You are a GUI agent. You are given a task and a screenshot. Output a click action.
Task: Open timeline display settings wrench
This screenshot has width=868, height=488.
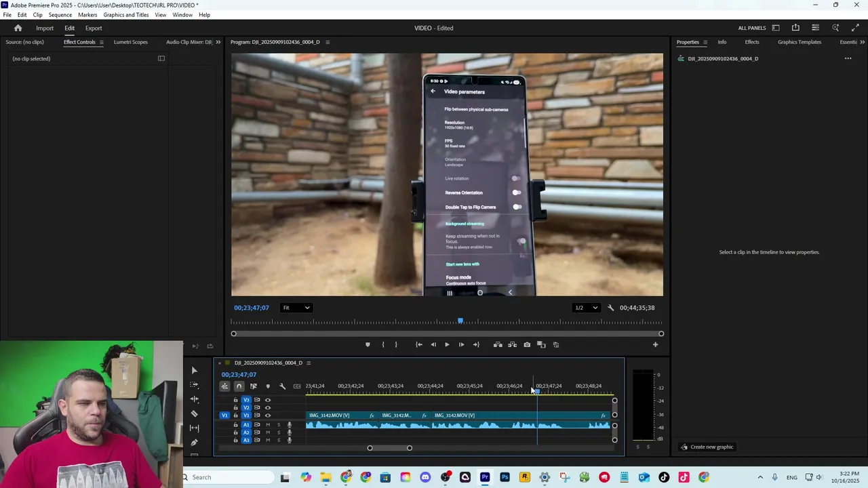coord(282,386)
